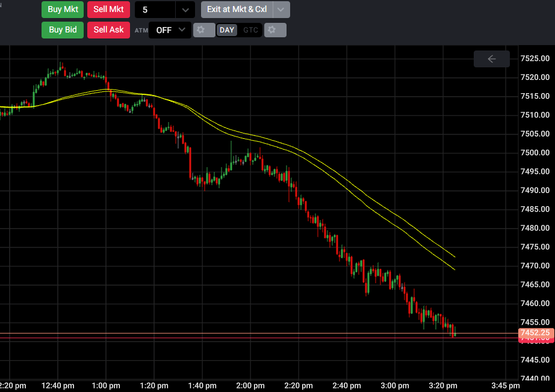This screenshot has height=392, width=555.
Task: Open order settings gear next to GTC
Action: tap(275, 30)
